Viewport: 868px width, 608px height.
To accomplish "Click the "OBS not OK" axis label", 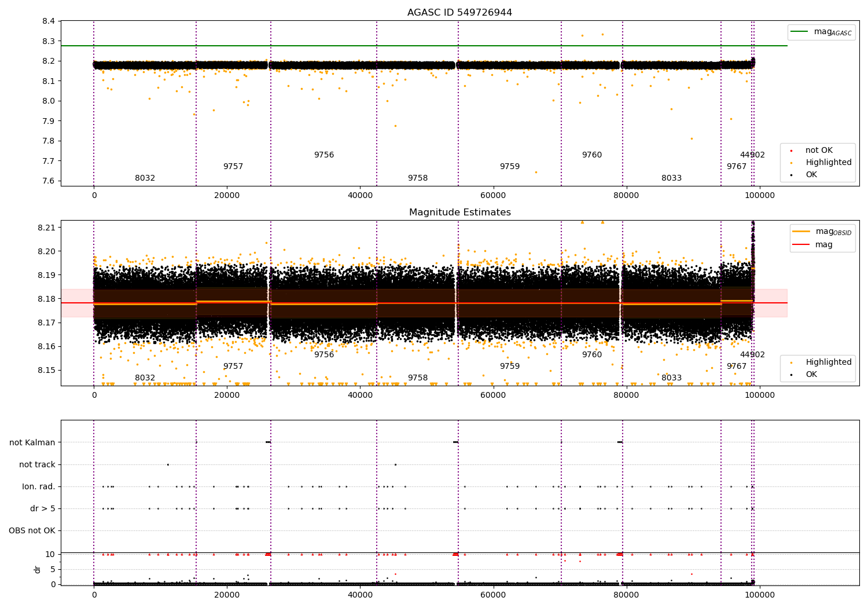I will (32, 531).
